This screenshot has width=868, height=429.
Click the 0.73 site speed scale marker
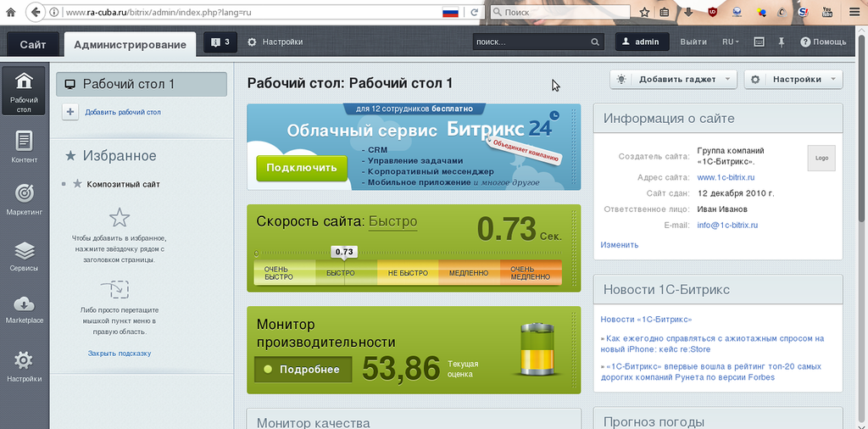point(343,252)
